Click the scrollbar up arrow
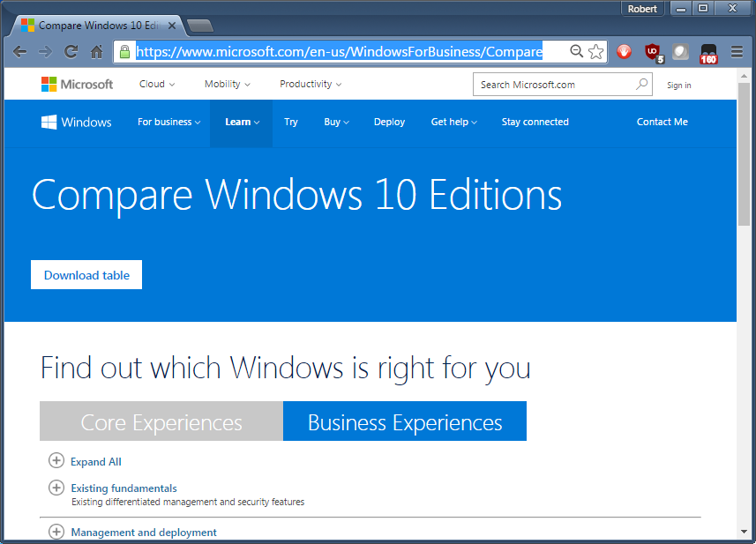 (x=744, y=75)
